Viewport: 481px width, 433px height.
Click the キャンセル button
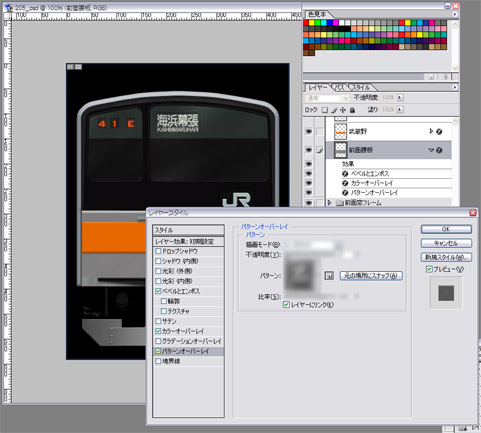point(446,243)
